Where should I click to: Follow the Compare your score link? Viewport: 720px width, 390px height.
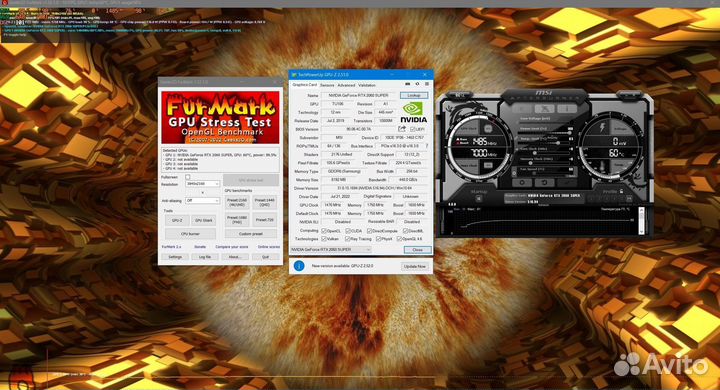(231, 247)
